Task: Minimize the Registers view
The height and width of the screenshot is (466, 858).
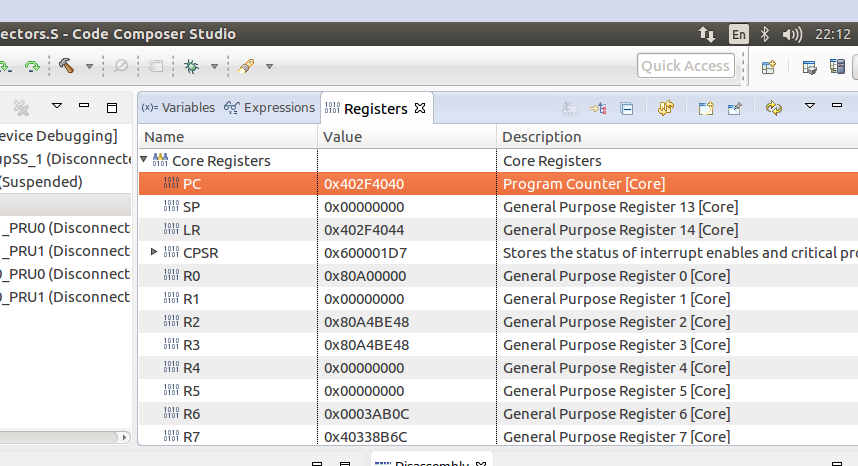Action: (837, 105)
